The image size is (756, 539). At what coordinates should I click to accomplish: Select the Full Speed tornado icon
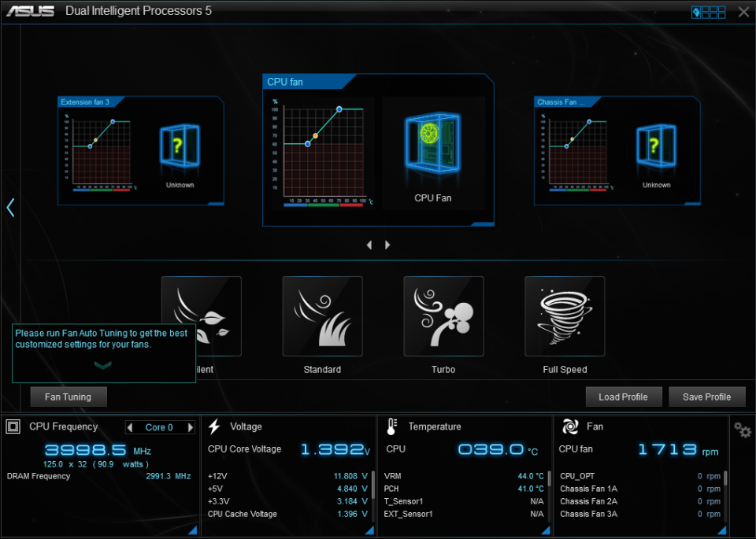(x=565, y=316)
